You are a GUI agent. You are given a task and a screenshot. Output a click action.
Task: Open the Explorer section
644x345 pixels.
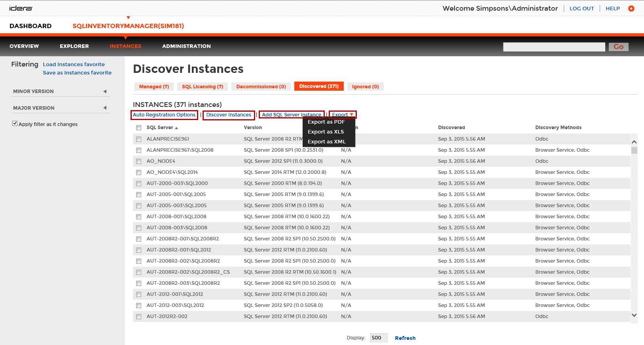click(74, 46)
